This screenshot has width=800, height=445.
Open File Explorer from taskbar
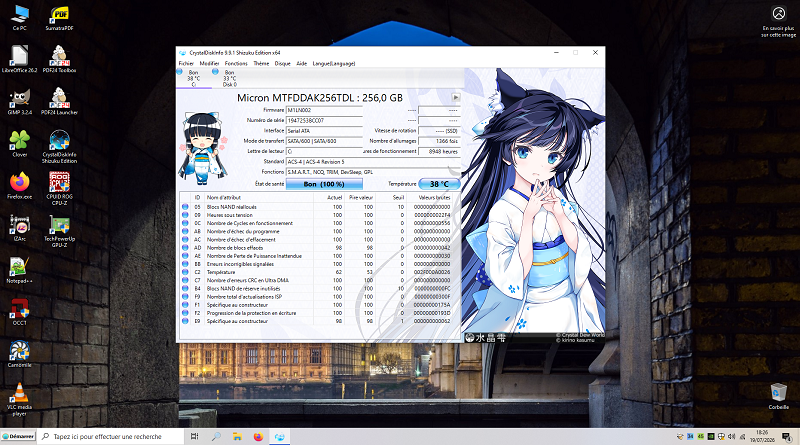point(237,436)
